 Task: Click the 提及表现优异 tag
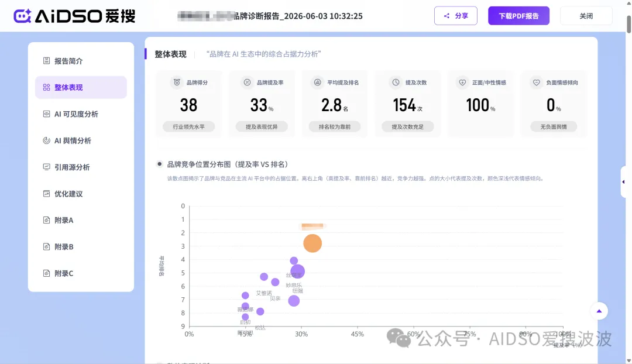click(x=262, y=126)
